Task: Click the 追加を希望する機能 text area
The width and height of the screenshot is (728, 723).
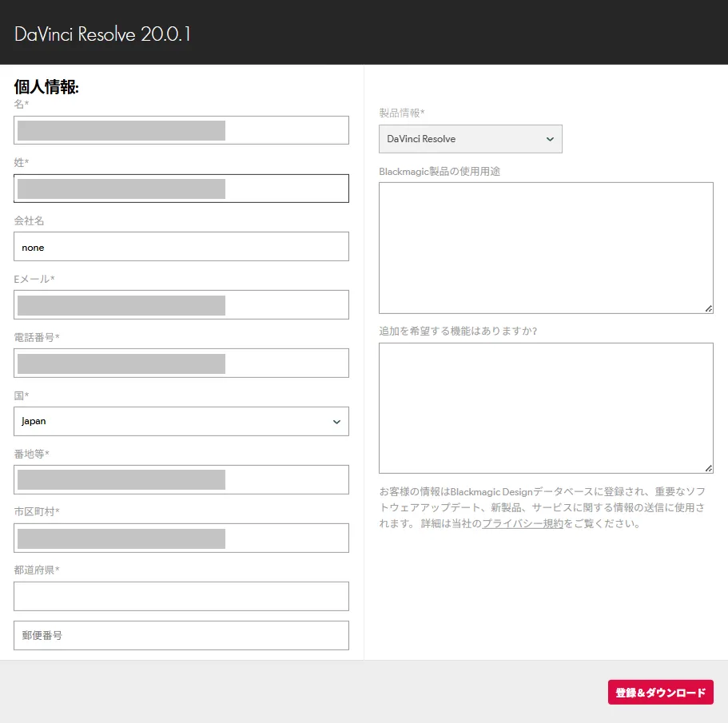Action: 546,408
